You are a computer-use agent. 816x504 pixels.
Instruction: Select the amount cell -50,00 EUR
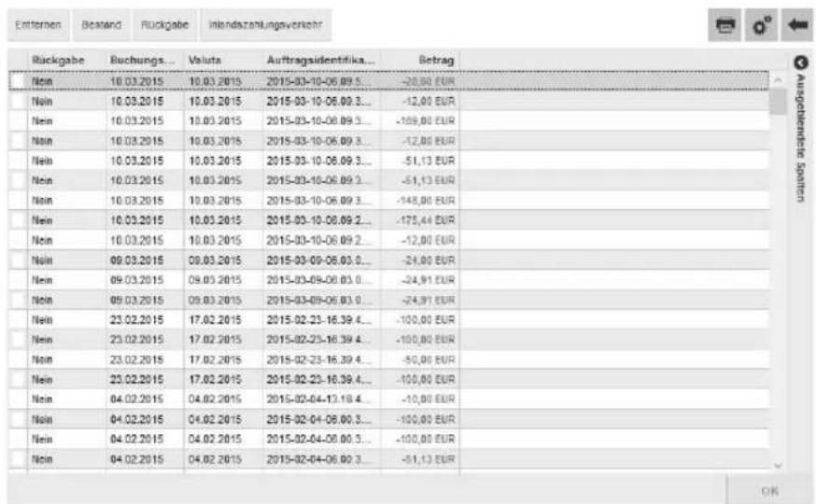pos(428,359)
